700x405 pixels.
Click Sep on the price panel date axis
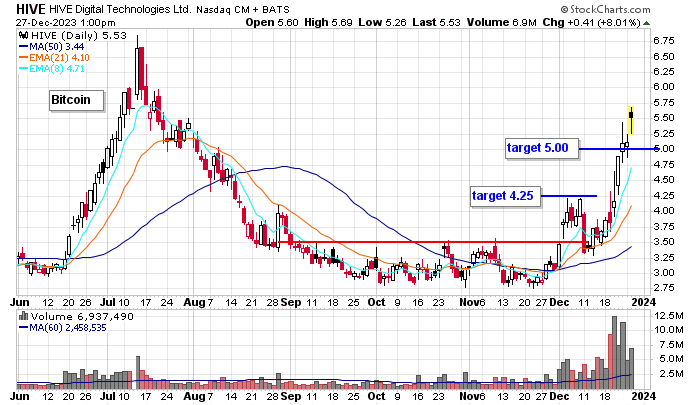[x=291, y=303]
